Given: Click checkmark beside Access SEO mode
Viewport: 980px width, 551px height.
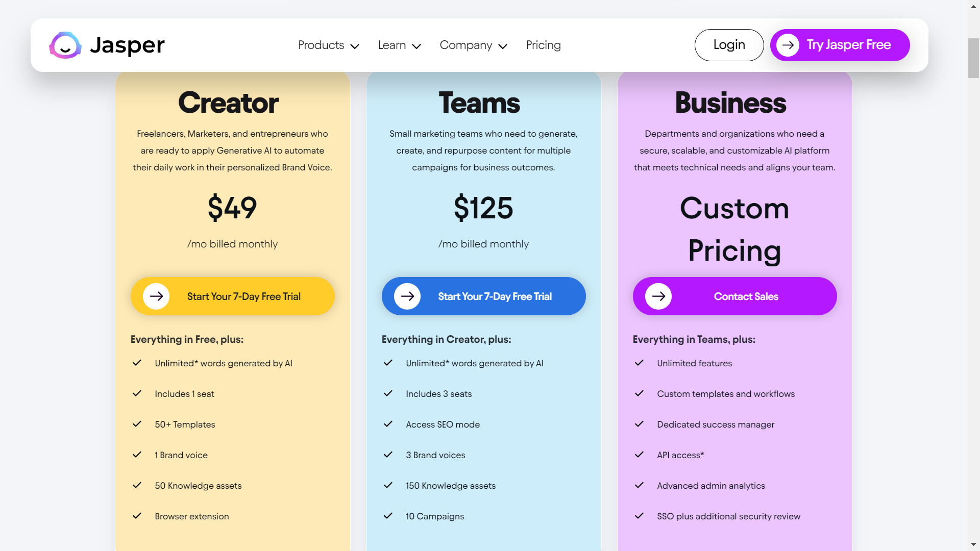Looking at the screenshot, I should (388, 424).
